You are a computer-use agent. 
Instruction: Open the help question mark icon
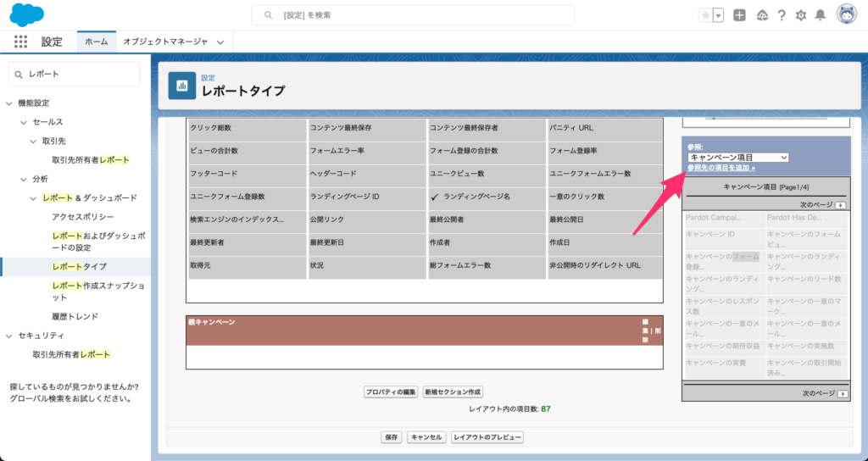(x=782, y=15)
